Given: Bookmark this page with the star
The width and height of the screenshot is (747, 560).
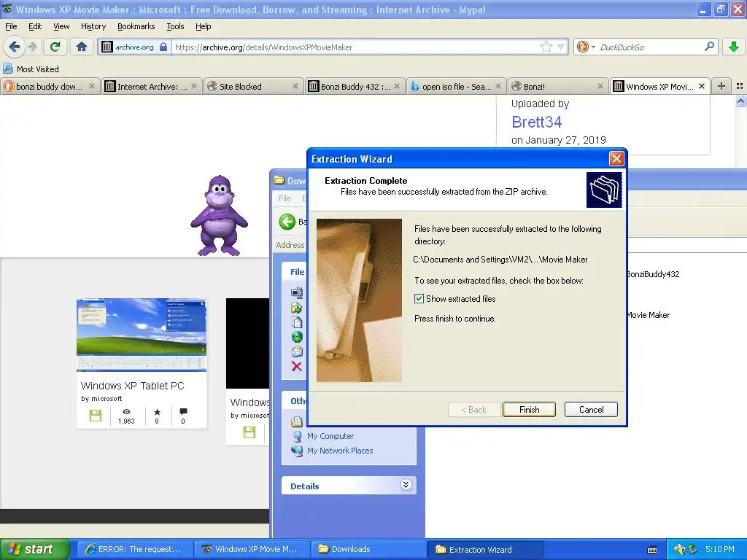Looking at the screenshot, I should click(546, 47).
